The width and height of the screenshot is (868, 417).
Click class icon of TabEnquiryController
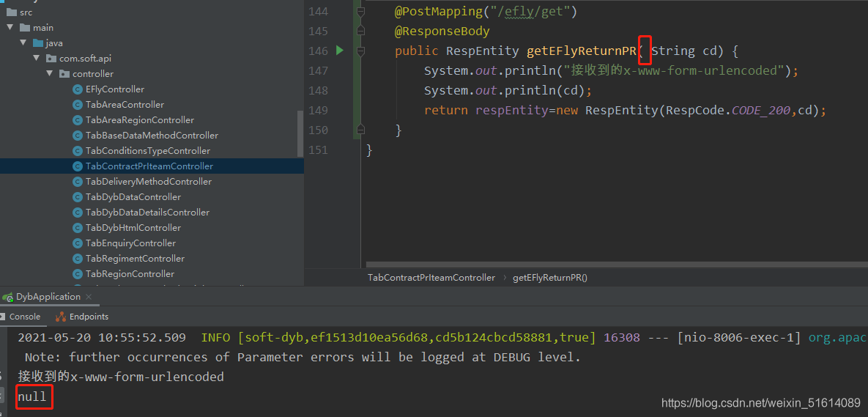click(78, 243)
